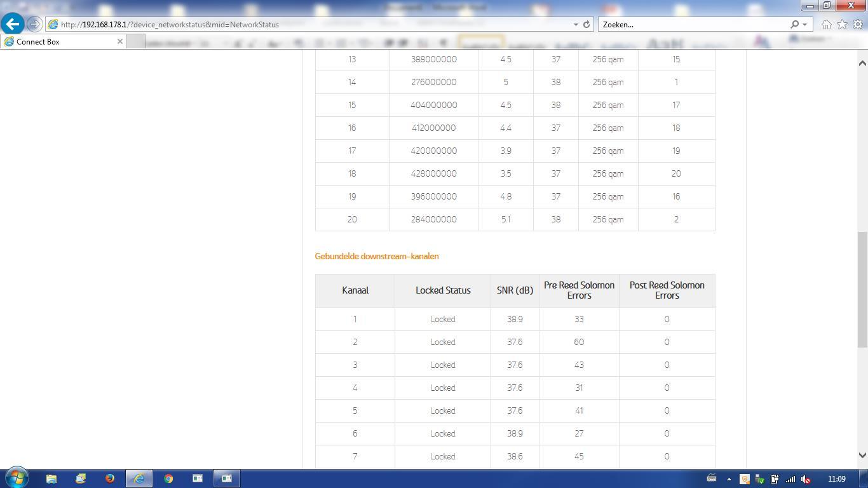This screenshot has height=488, width=868.
Task: Launch Google Chrome from the taskbar
Action: 168,478
